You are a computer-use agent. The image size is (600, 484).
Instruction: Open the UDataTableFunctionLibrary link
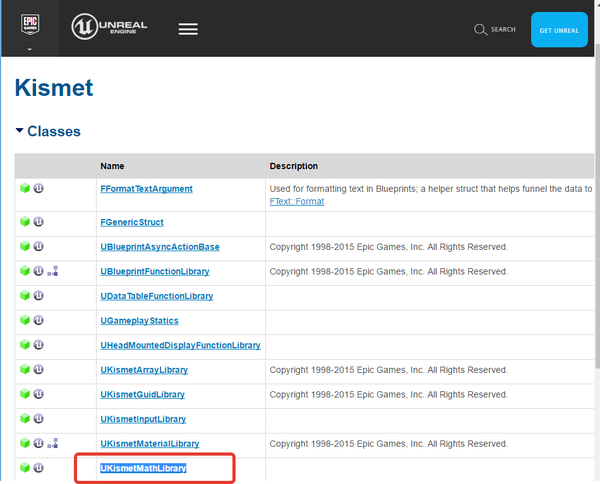click(x=156, y=296)
